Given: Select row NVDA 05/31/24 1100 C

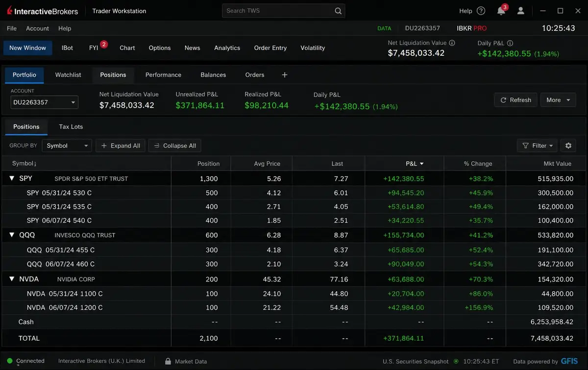Looking at the screenshot, I should (x=294, y=294).
